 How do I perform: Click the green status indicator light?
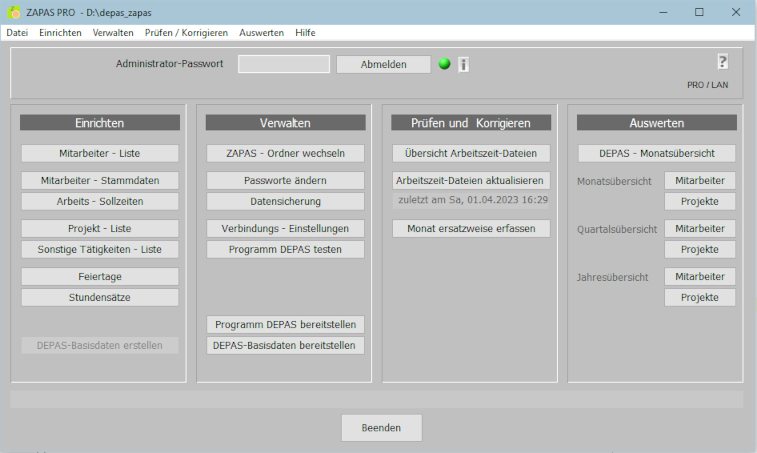444,64
